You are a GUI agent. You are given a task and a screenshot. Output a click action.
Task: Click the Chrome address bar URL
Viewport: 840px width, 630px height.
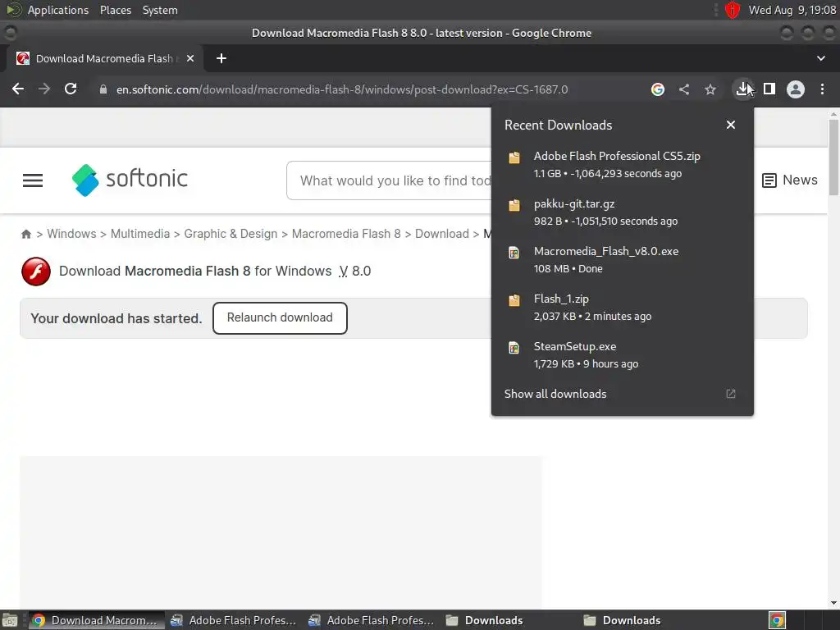click(x=342, y=89)
